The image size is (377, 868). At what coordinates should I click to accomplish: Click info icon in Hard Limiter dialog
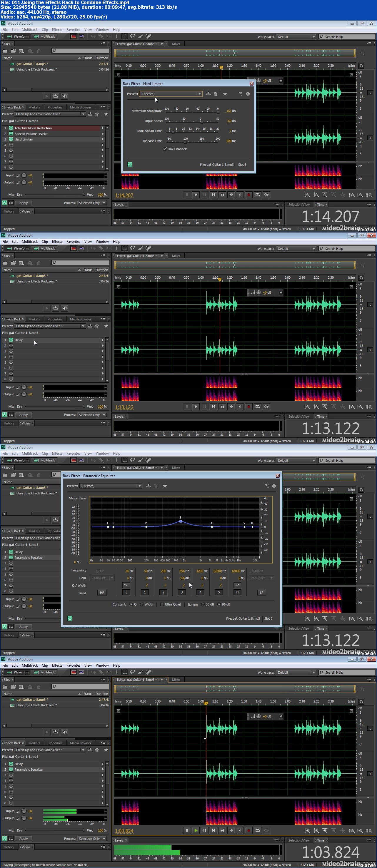click(x=248, y=94)
